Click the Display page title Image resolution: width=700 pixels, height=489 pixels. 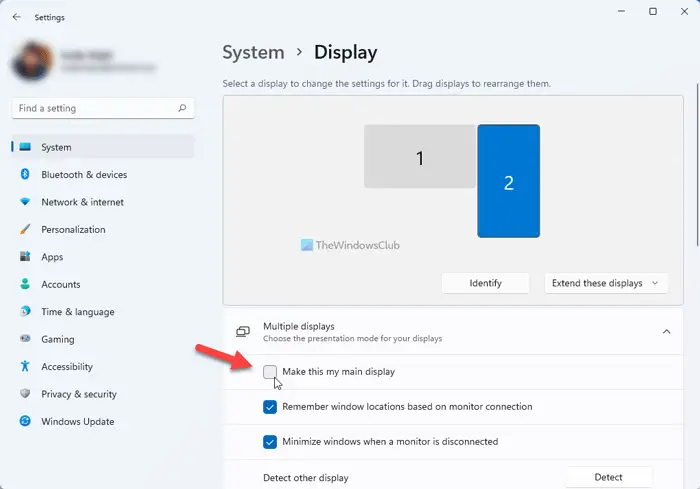346,52
